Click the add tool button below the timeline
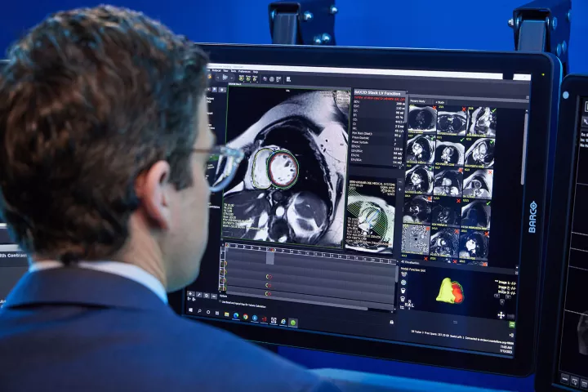 point(191,294)
